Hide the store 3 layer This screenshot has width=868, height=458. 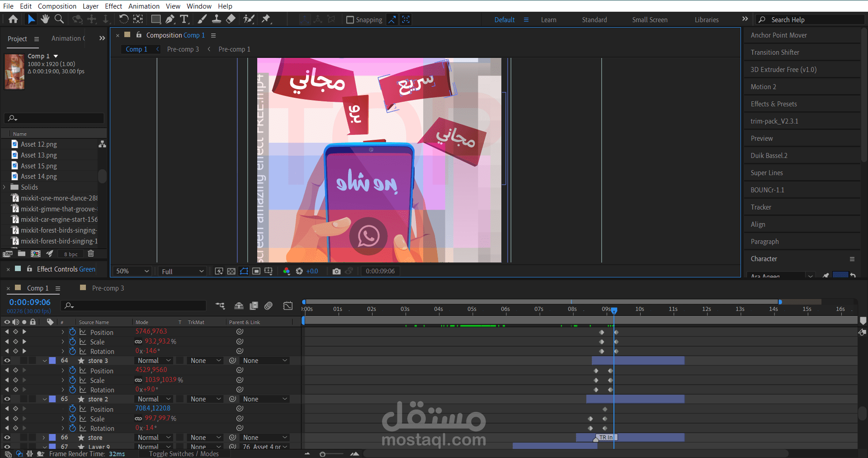click(7, 361)
